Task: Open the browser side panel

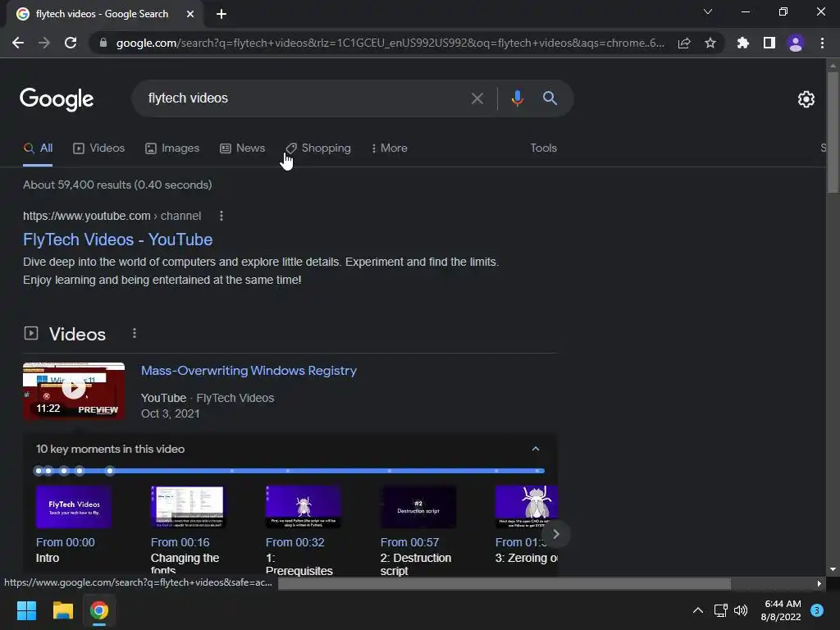Action: (769, 43)
